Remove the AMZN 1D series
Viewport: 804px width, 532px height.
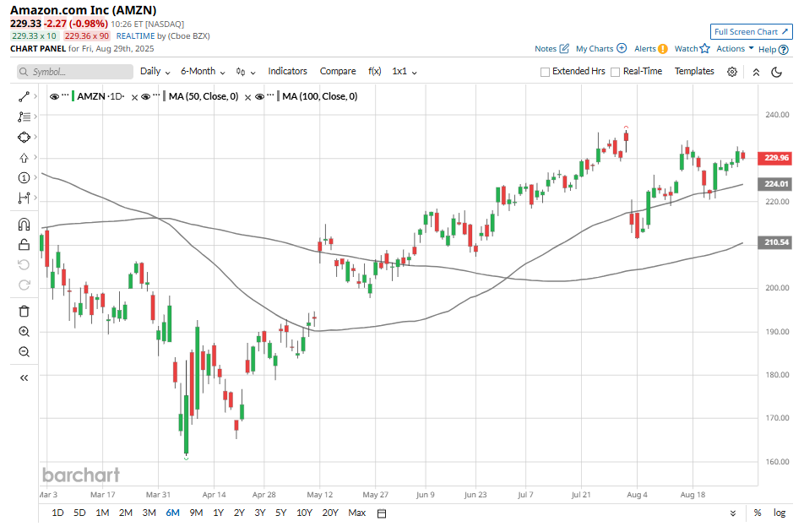134,97
